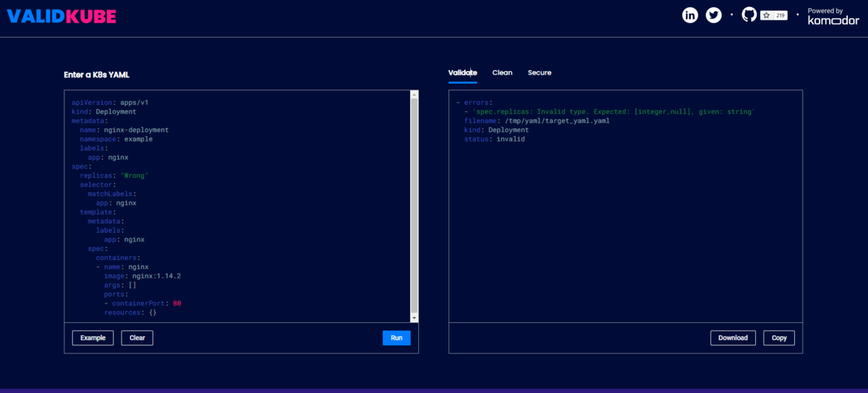Viewport: 868px width, 393px height.
Task: Download the validation output
Action: (733, 338)
